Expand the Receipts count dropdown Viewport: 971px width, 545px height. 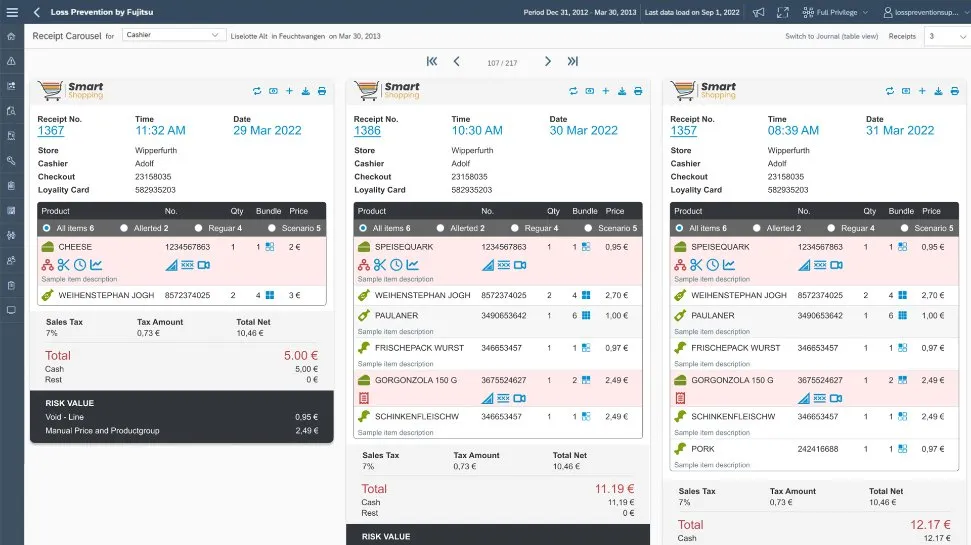[945, 36]
